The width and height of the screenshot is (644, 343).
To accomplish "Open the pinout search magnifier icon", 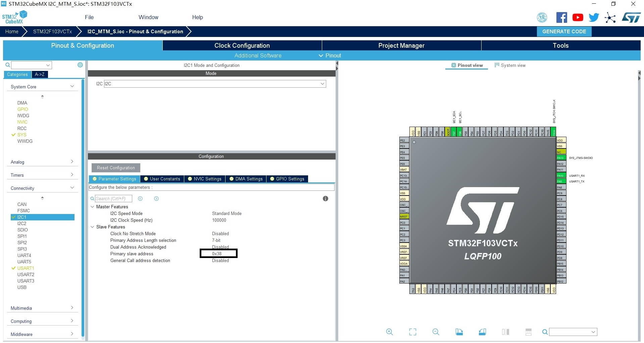I will tap(544, 332).
